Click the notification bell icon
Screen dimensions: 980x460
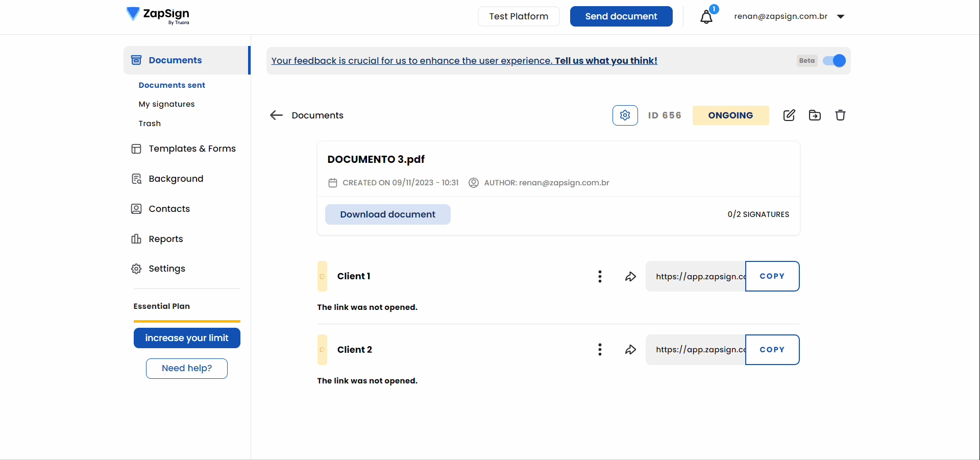pos(706,17)
